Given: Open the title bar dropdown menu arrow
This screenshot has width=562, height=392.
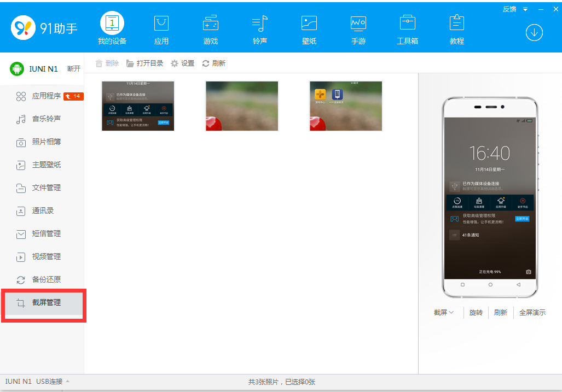Looking at the screenshot, I should click(x=525, y=9).
